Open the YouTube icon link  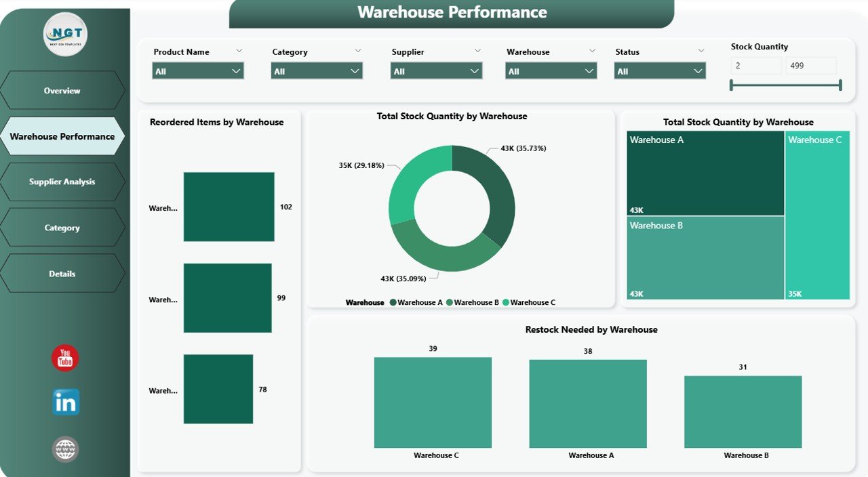click(x=65, y=358)
